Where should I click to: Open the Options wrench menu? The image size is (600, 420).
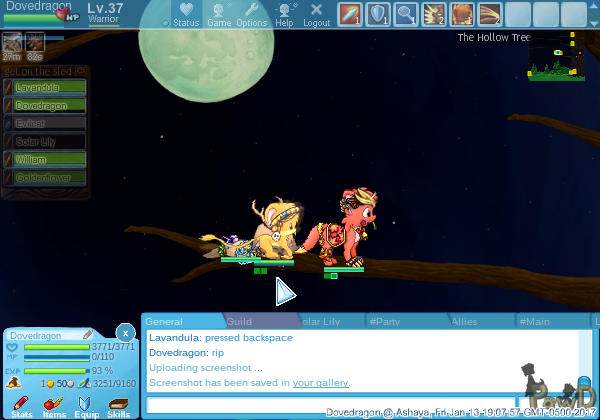click(252, 14)
